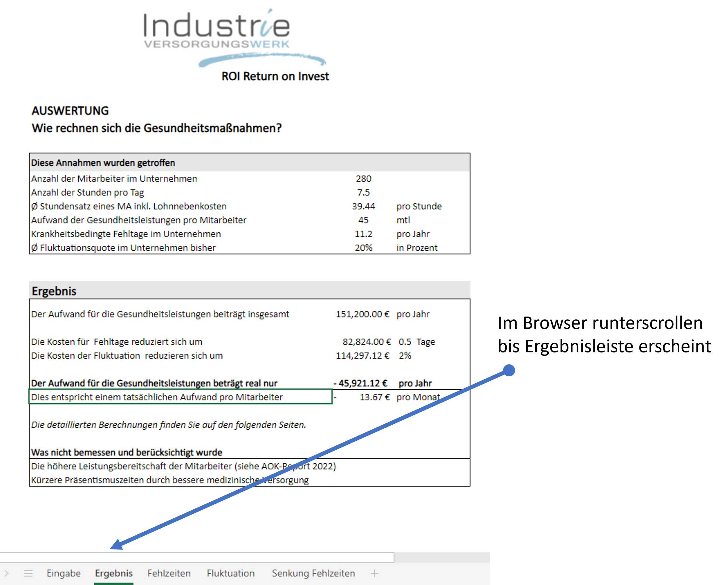Open the Fehlzeiten sheet tab
The height and width of the screenshot is (585, 728).
pos(169,573)
